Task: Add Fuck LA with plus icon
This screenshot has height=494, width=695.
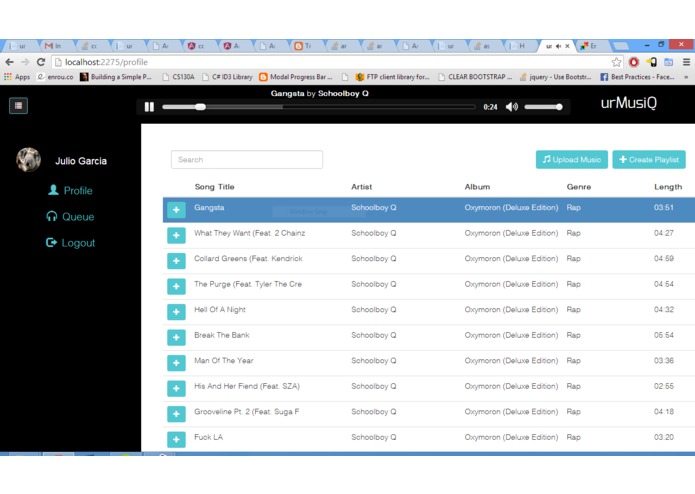Action: click(x=176, y=440)
